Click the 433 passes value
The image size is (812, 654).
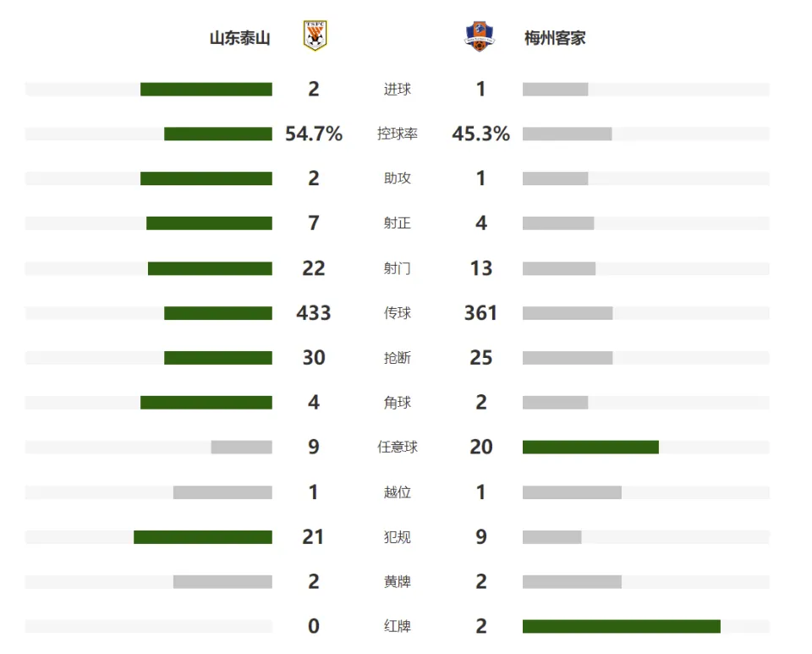314,313
